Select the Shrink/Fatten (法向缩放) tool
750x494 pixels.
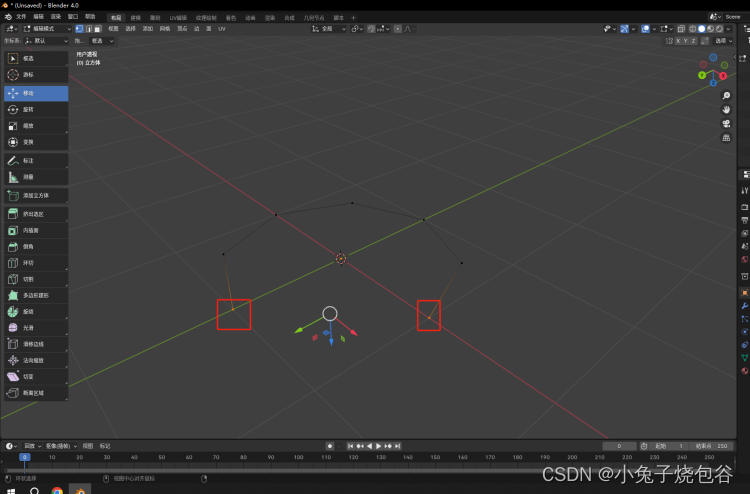coord(36,361)
